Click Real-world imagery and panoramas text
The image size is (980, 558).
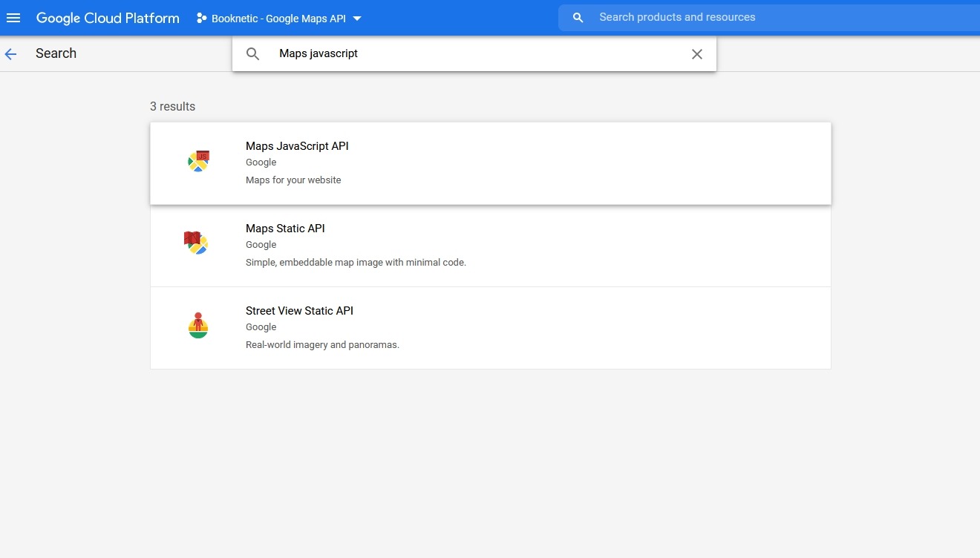[x=322, y=344]
